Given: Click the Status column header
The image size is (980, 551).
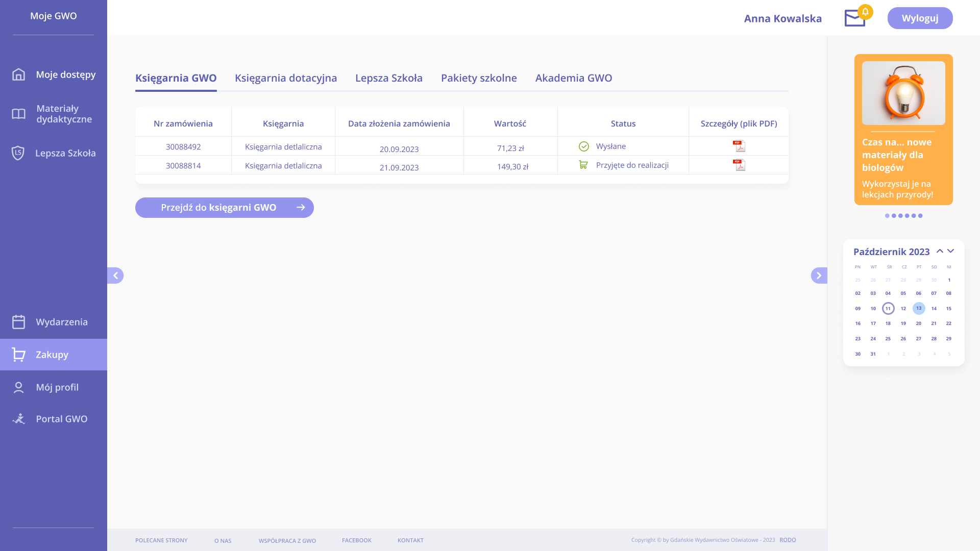Looking at the screenshot, I should [x=623, y=123].
